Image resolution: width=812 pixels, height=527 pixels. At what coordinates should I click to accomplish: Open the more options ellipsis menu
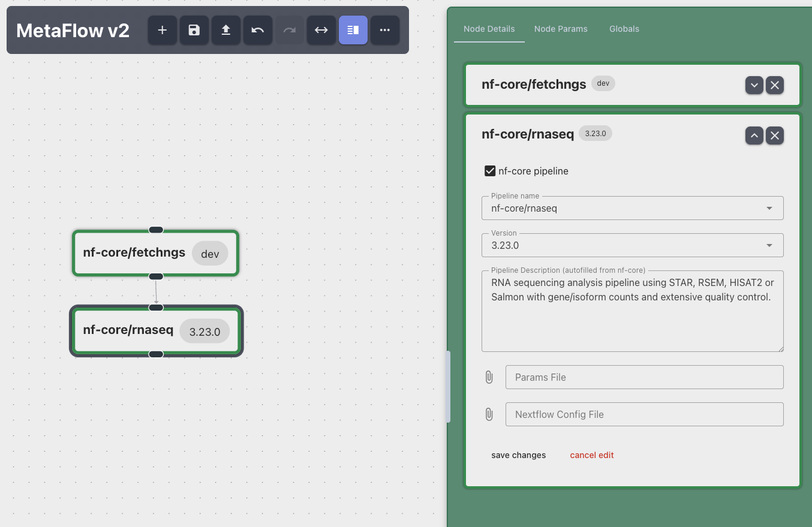coord(385,30)
